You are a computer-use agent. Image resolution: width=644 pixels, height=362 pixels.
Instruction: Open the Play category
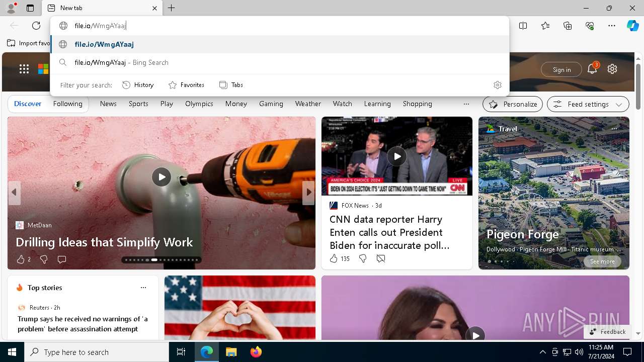click(167, 104)
